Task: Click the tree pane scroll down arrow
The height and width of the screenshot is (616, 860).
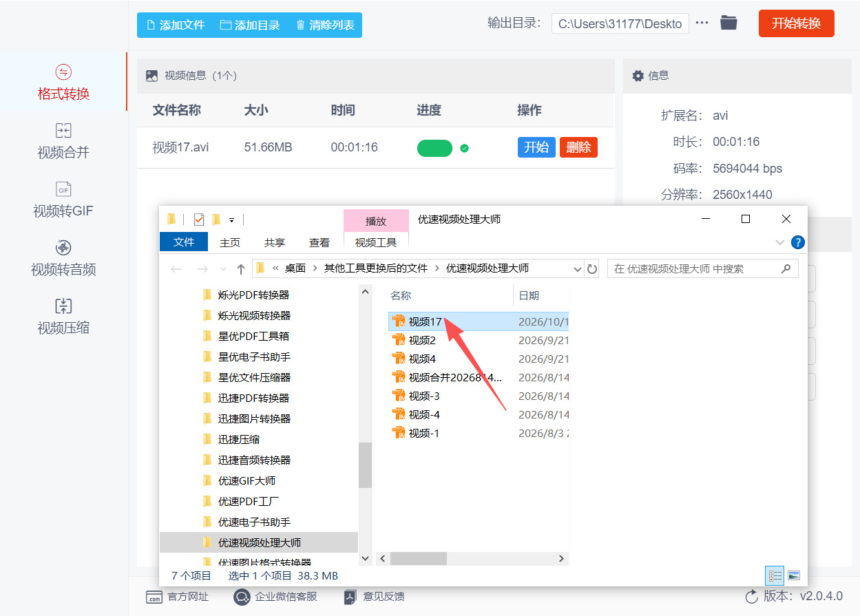Action: [366, 558]
